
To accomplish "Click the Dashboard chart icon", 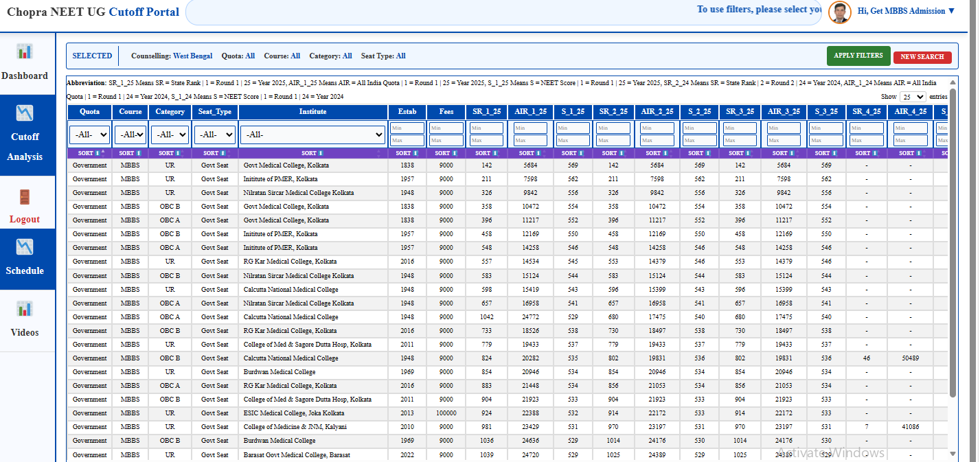I will click(x=25, y=51).
